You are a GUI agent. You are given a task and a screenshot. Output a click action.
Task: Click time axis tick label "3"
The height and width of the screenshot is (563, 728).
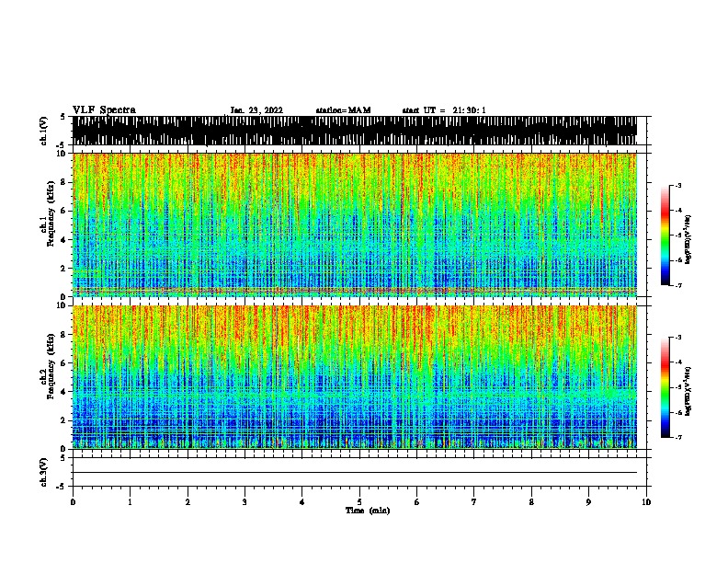click(245, 502)
